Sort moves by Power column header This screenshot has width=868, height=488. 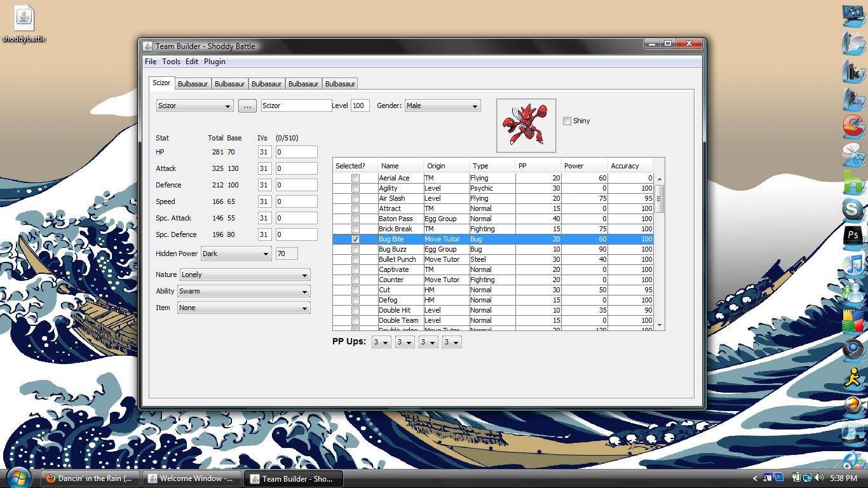click(583, 166)
